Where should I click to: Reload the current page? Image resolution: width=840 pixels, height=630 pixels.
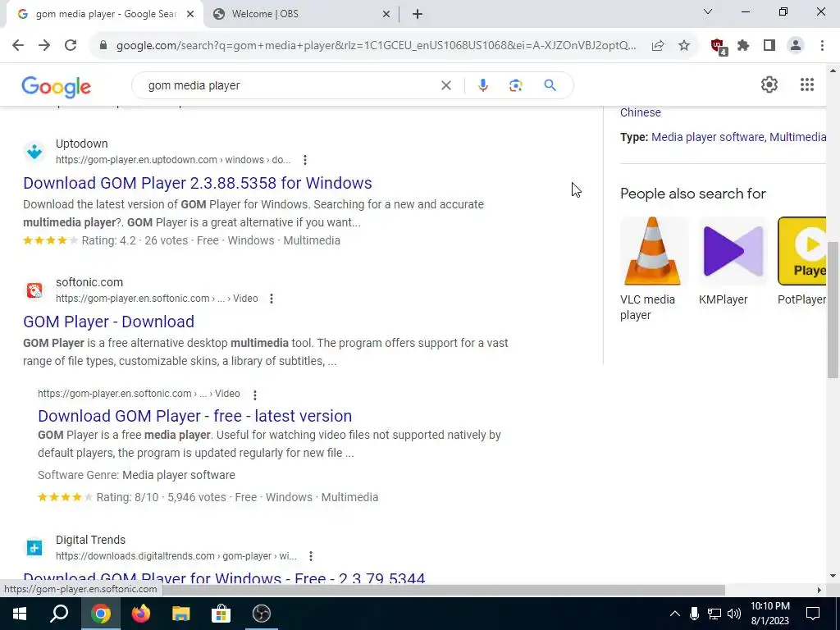click(x=71, y=46)
